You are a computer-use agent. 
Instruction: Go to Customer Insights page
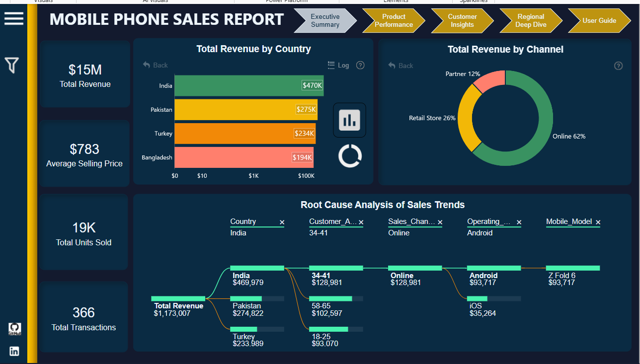tap(462, 20)
